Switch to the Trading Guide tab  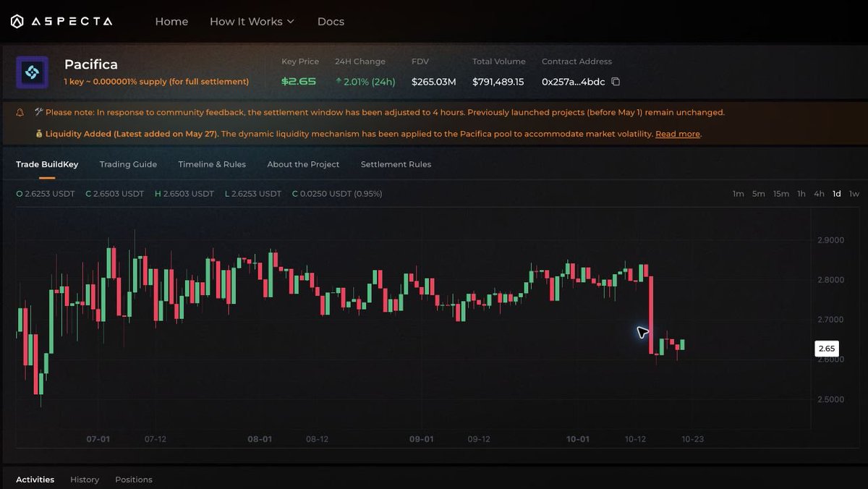coord(128,164)
